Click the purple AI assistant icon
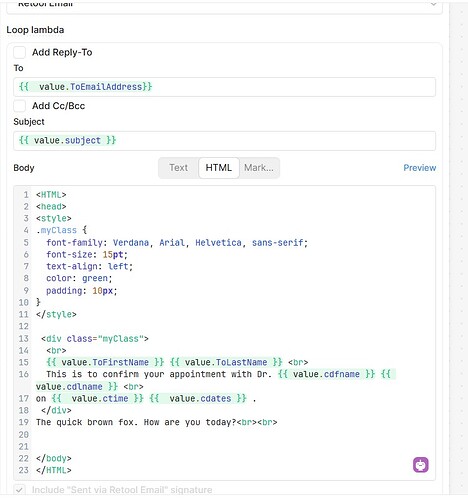468x500 pixels. tap(421, 465)
